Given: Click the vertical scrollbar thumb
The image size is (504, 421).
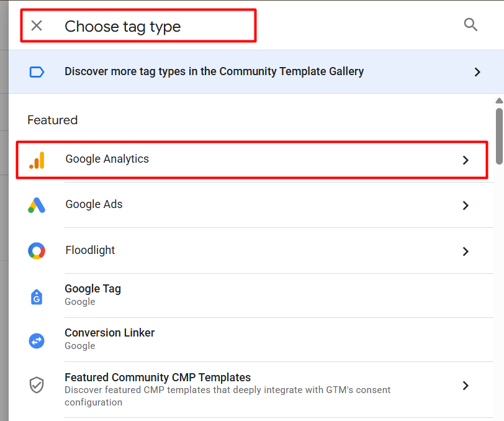Looking at the screenshot, I should 499,135.
